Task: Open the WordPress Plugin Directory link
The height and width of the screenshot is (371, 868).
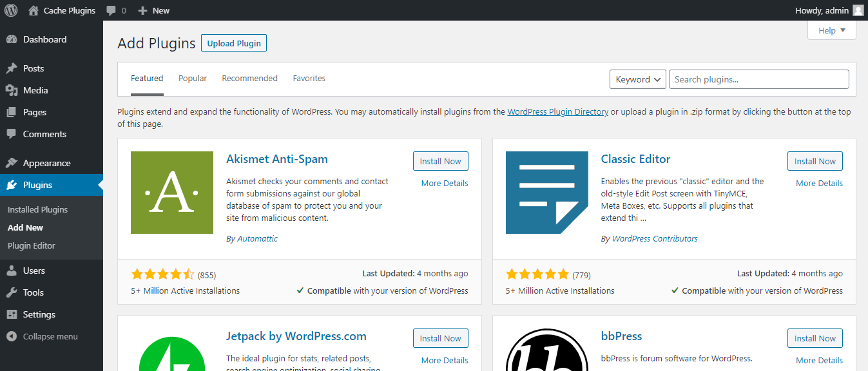Action: (x=558, y=111)
